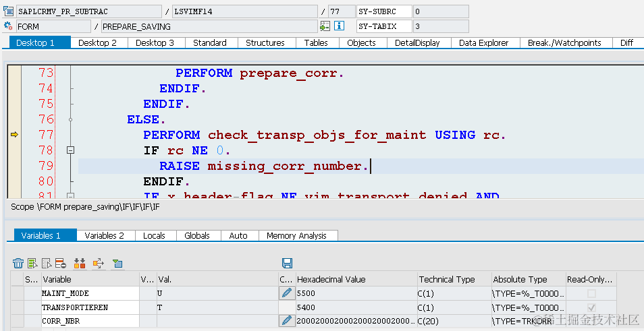Viewport: 644px width, 331px height.
Task: Click the PREPARE_SAVING event field
Action: pyautogui.click(x=209, y=26)
